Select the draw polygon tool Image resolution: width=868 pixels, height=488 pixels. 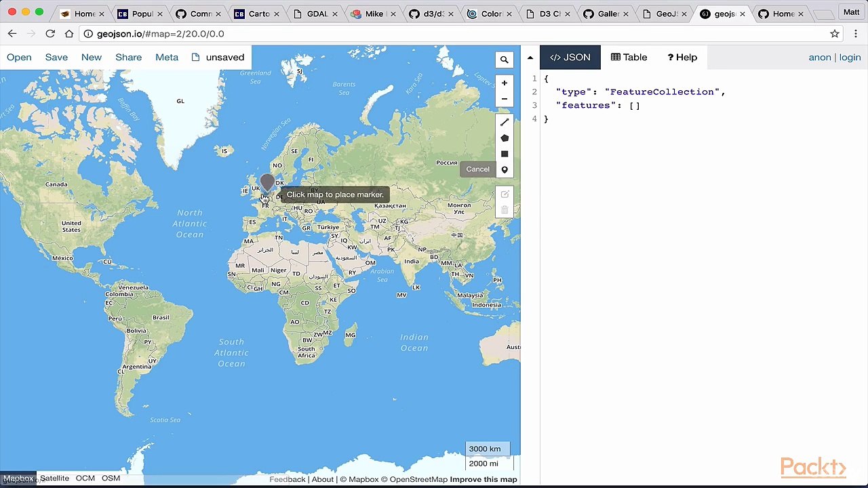coord(504,138)
